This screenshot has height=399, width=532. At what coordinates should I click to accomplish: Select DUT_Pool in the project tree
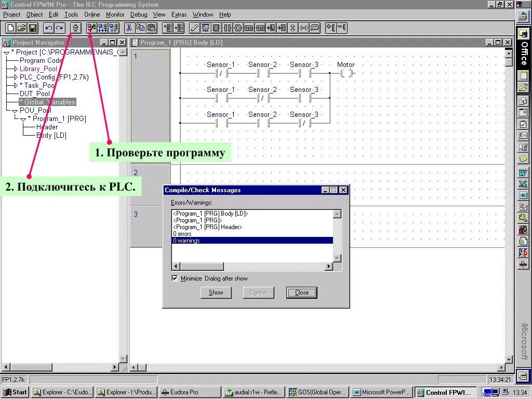click(x=35, y=94)
